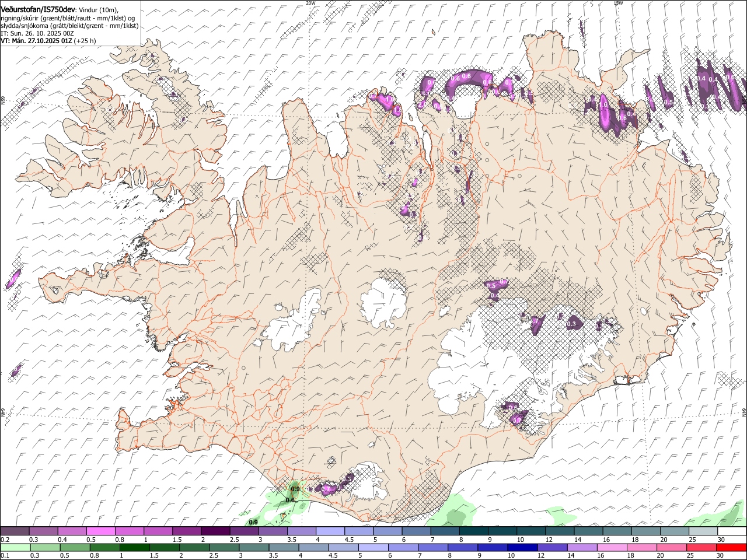
Task: Select the upper legend swatch labeled 16
Action: pyautogui.click(x=617, y=531)
